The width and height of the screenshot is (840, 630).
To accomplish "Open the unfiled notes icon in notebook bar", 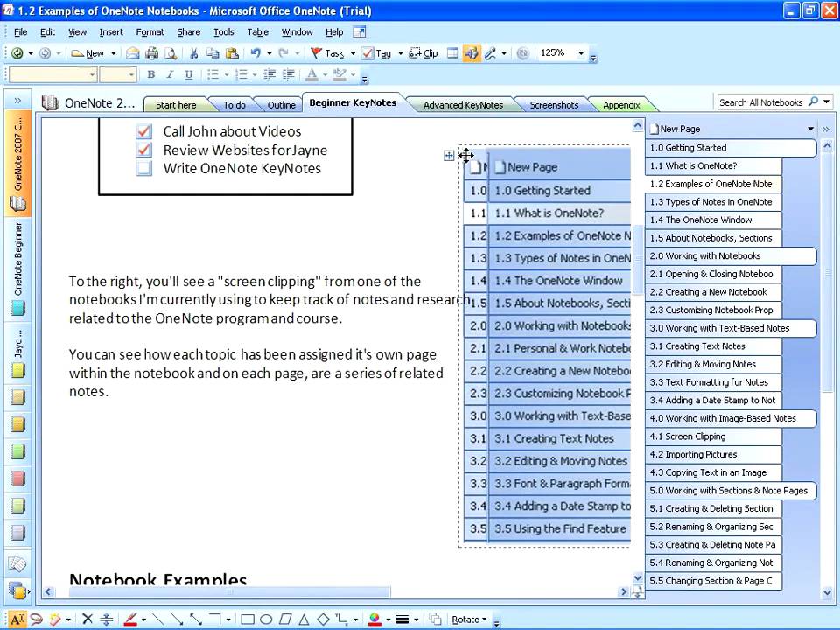I will tap(17, 563).
